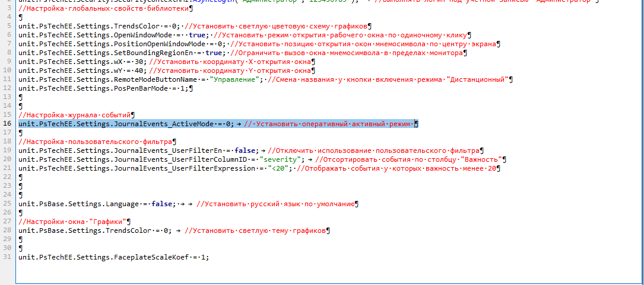Click line number 16 in the gutter
Image resolution: width=644 pixels, height=285 pixels.
(x=8, y=124)
